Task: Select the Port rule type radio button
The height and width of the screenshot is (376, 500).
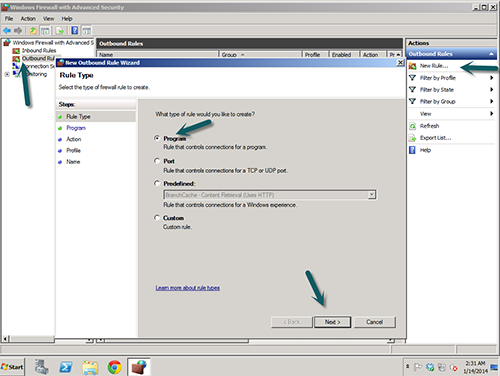Action: point(157,161)
